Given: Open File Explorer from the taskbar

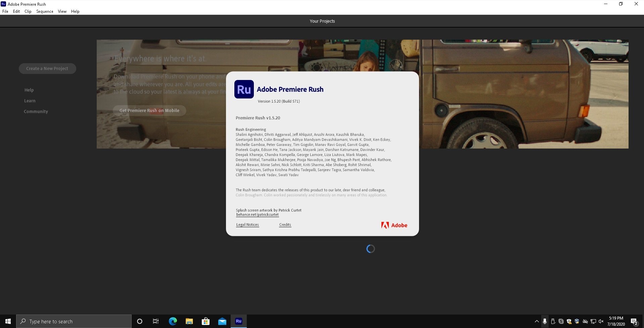Looking at the screenshot, I should 189,321.
